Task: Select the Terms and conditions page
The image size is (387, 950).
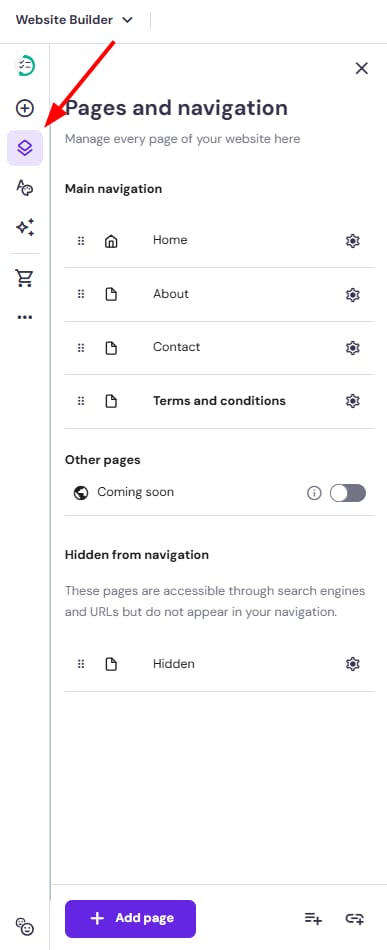Action: 219,401
